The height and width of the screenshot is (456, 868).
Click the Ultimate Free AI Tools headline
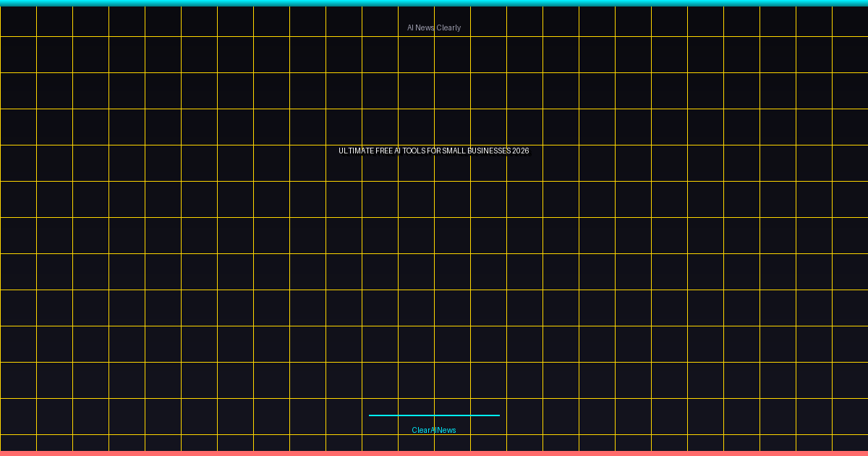point(434,151)
